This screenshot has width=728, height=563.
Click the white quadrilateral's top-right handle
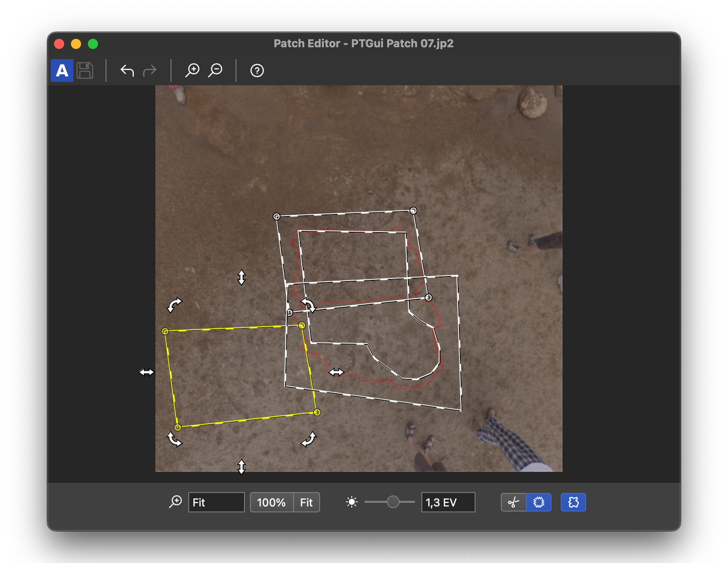[x=413, y=211]
